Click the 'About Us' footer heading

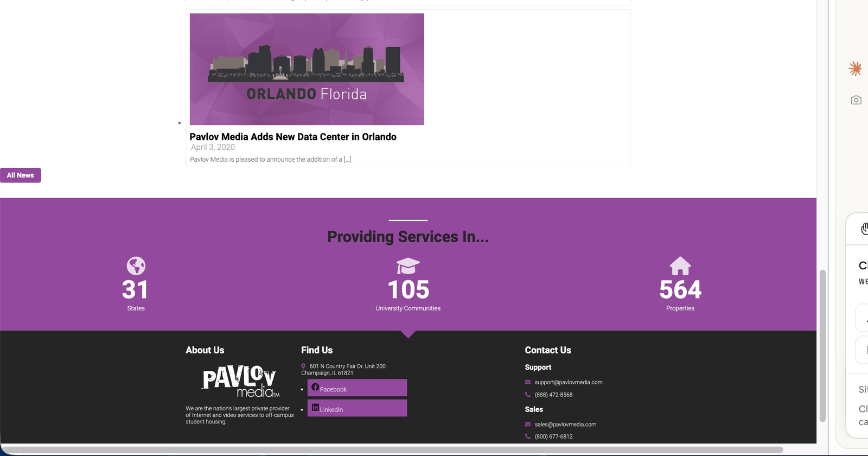point(205,350)
